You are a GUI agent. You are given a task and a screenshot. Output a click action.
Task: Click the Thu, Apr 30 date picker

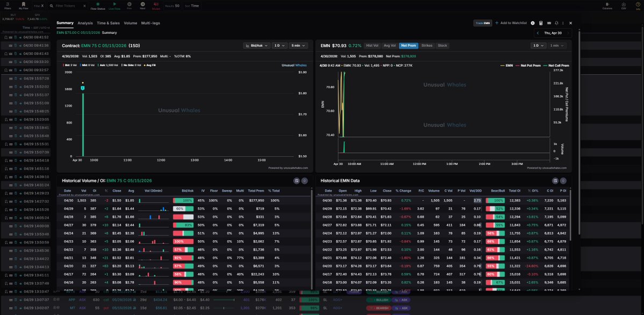[x=552, y=33]
